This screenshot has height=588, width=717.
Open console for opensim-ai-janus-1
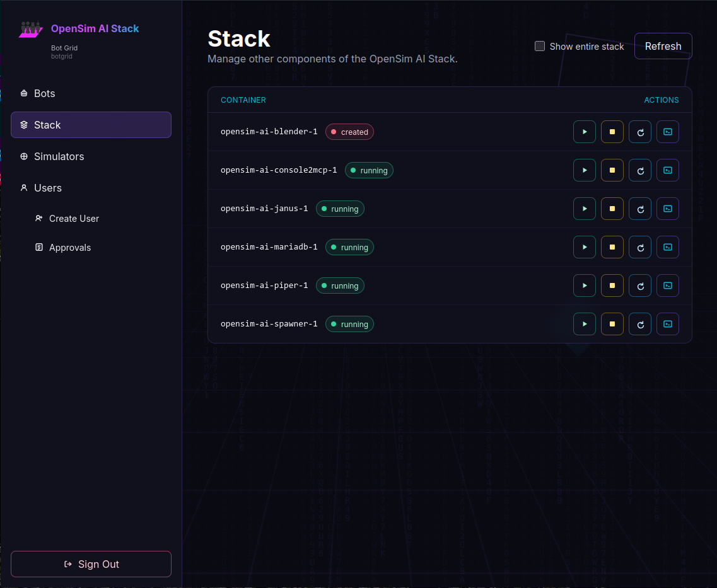point(668,209)
